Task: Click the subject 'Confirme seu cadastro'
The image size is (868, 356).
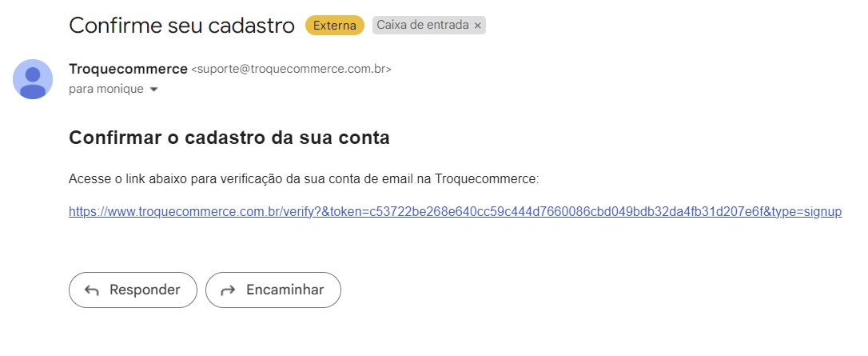Action: tap(181, 26)
